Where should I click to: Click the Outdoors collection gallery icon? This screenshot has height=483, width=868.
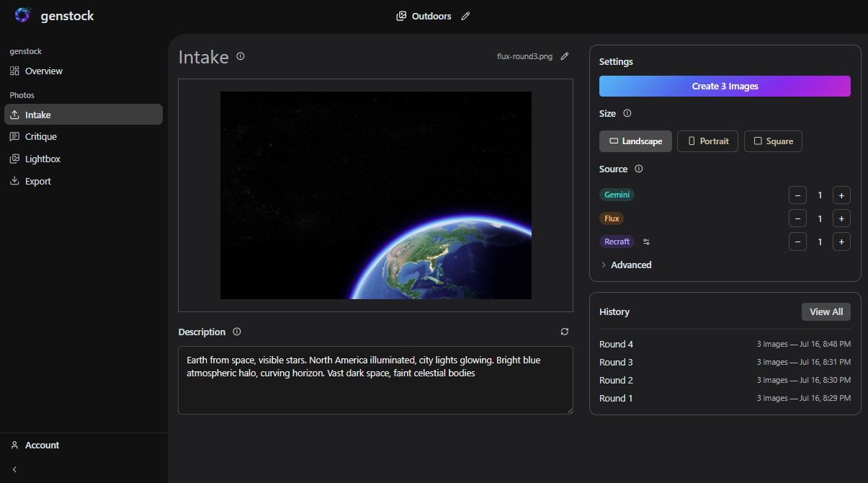click(x=401, y=16)
